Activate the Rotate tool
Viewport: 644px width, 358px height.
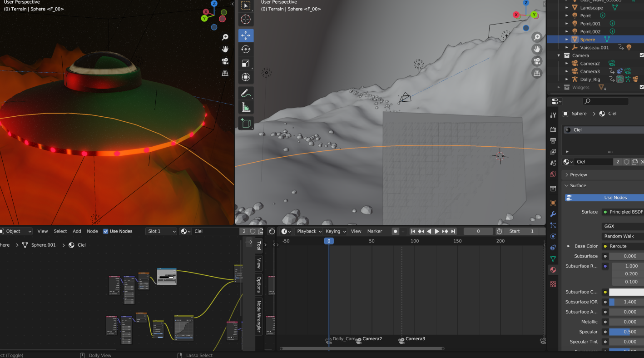[x=246, y=49]
